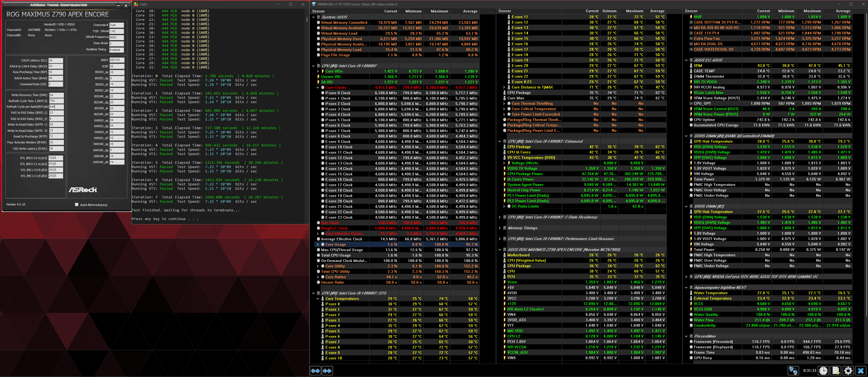The image size is (868, 377).
Task: Click the clock icon beside CPU Uptime
Action: (691, 120)
